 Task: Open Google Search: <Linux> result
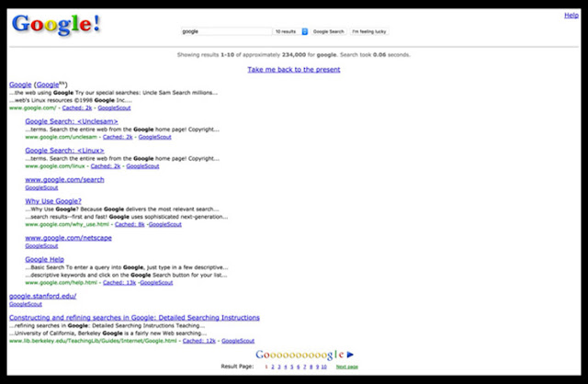(64, 151)
